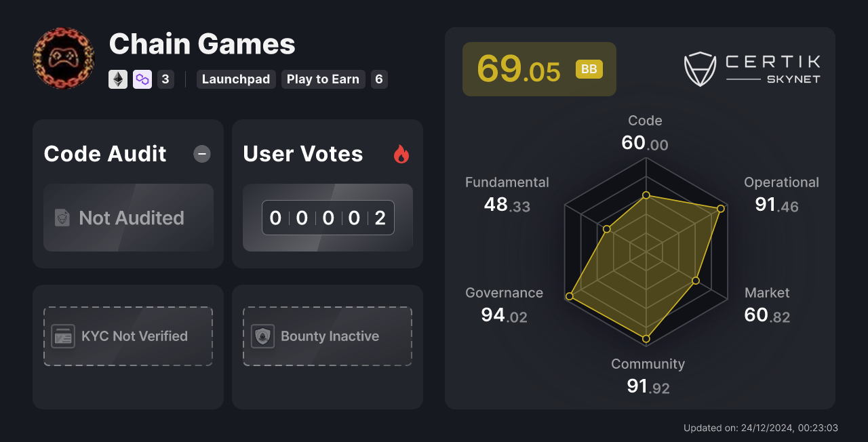Click the Not Audited shield icon
Screen dimensions: 868x442
point(64,218)
